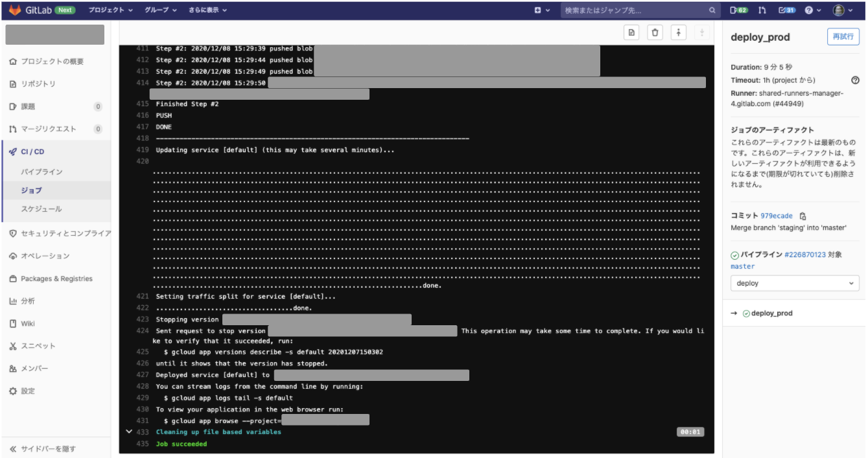Screen dimensions: 868x458
Task: Click the 00:01 section duration badge
Action: tap(690, 432)
